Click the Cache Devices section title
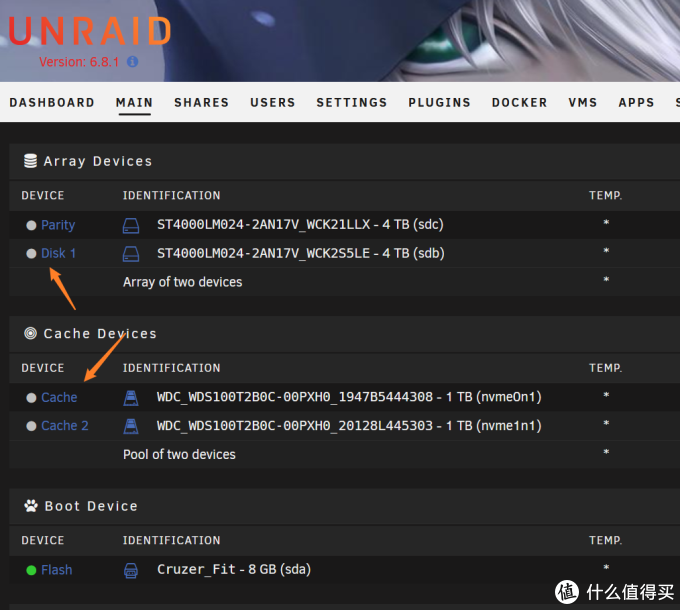680x610 pixels. (x=100, y=333)
